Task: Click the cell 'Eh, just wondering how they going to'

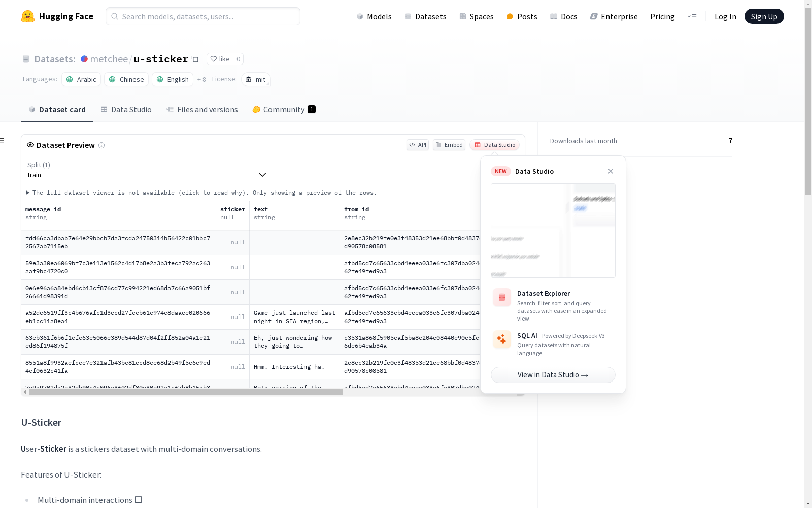Action: (x=295, y=342)
